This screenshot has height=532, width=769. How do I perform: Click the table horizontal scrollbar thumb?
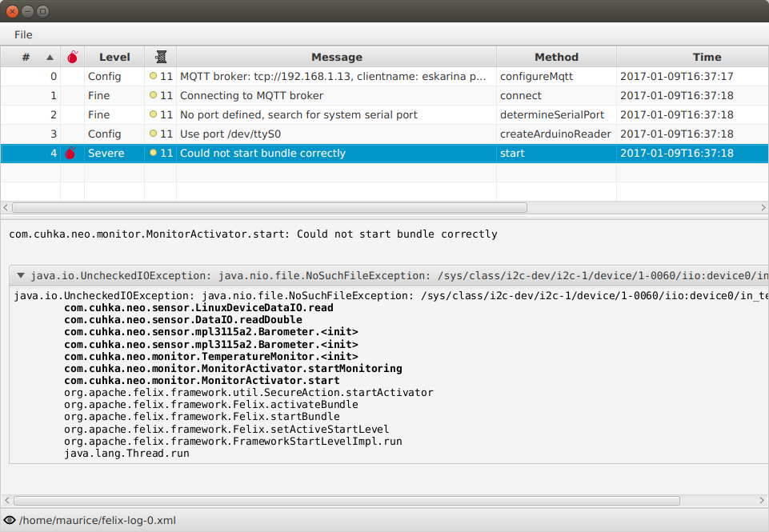(x=270, y=208)
